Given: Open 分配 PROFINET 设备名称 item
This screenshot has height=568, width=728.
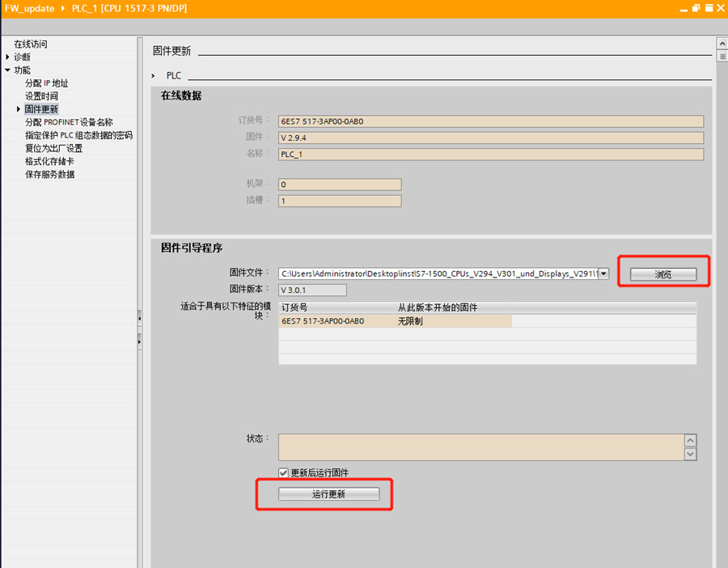Looking at the screenshot, I should click(x=69, y=122).
